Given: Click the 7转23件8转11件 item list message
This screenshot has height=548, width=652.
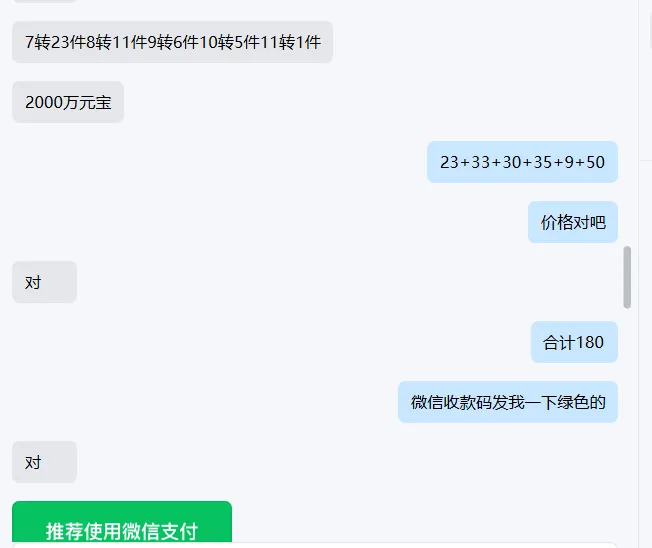Looking at the screenshot, I should [172, 42].
